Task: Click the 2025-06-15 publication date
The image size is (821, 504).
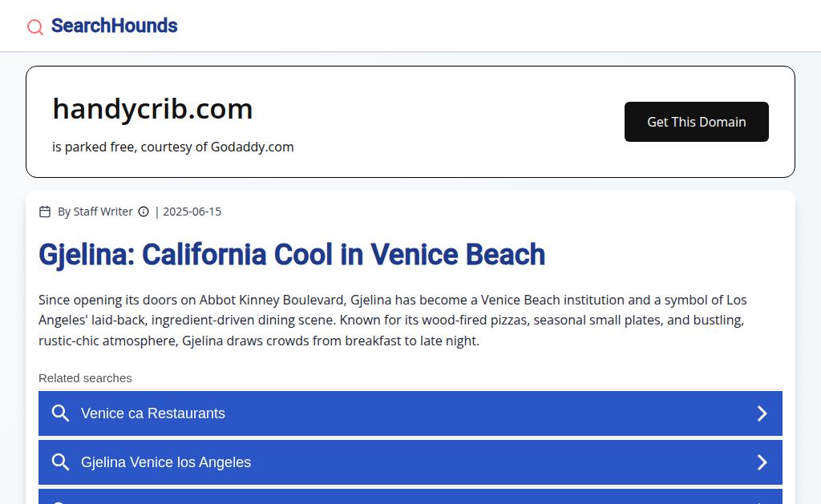Action: pyautogui.click(x=192, y=212)
